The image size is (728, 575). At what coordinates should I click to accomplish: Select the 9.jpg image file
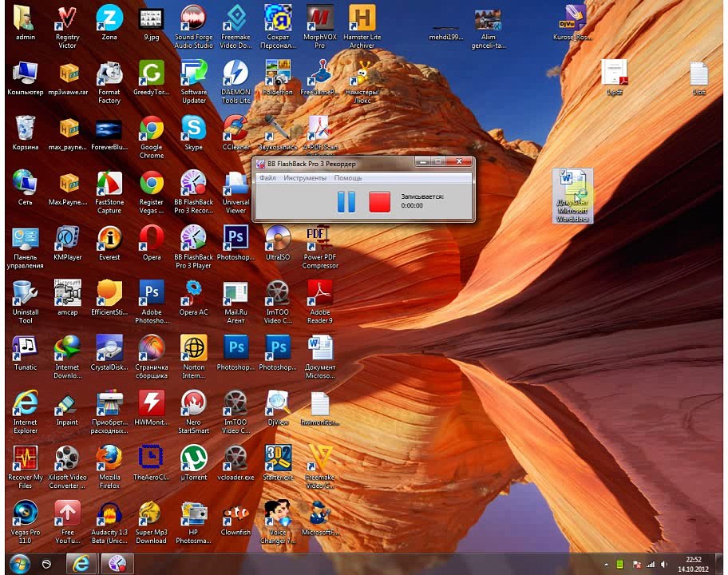pyautogui.click(x=152, y=23)
